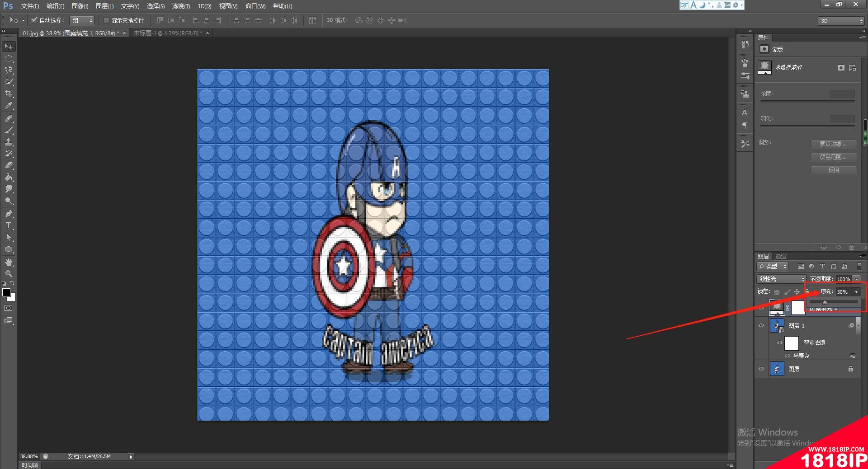Select the Path Selection arrow tool
Viewport: 868px width, 469px height.
[9, 237]
